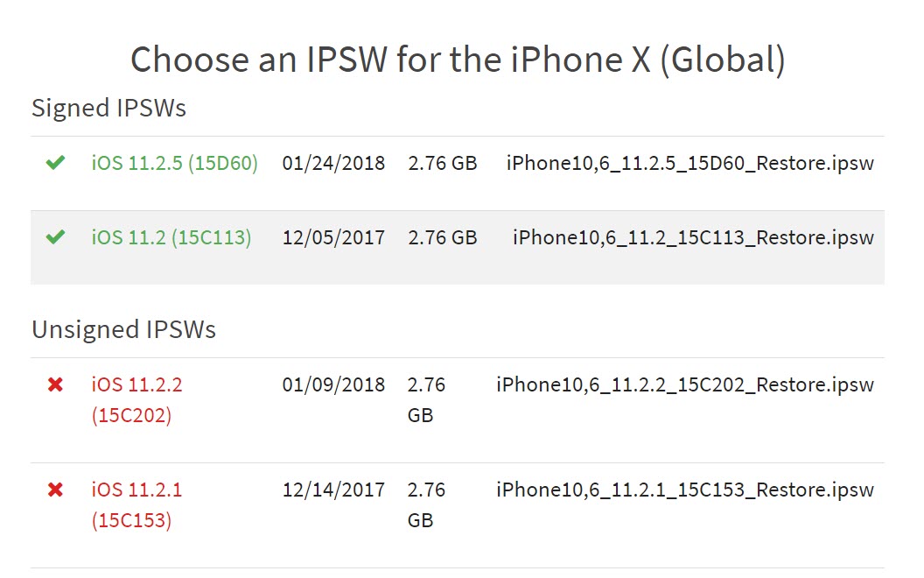Open the iOS 11.2 (15C113) download link
Image resolution: width=924 pixels, height=578 pixels.
171,237
